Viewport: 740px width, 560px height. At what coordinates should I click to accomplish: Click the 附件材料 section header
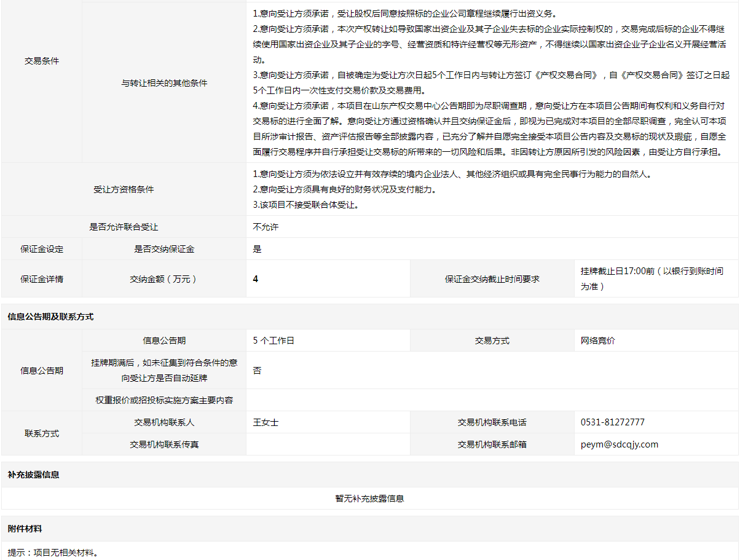pos(25,529)
